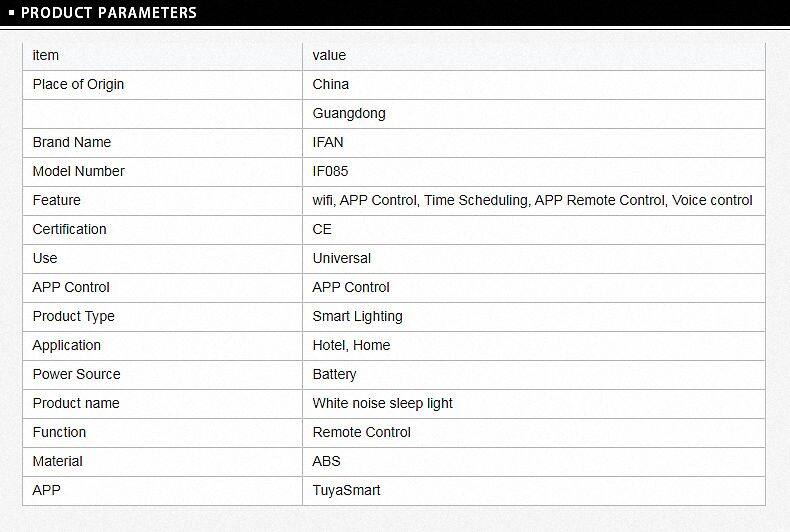
Task: Click 'White noise sleep light' product name
Action: tap(382, 403)
